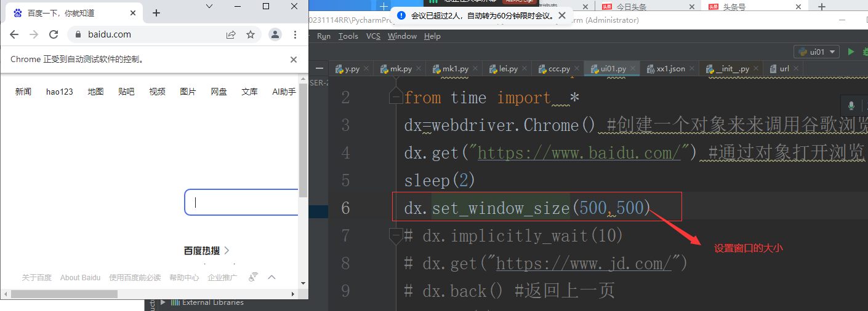
Task: Open the Tools menu in PyCharm
Action: tap(348, 36)
